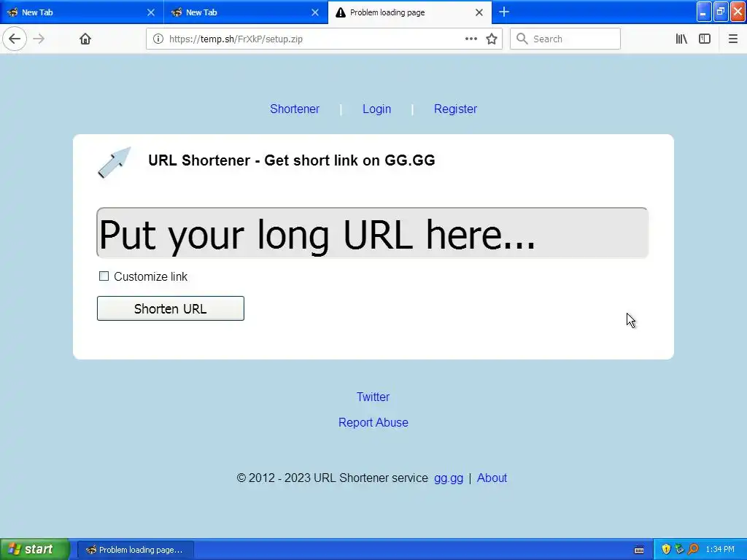
Task: Open the Windows Start menu
Action: (x=35, y=549)
